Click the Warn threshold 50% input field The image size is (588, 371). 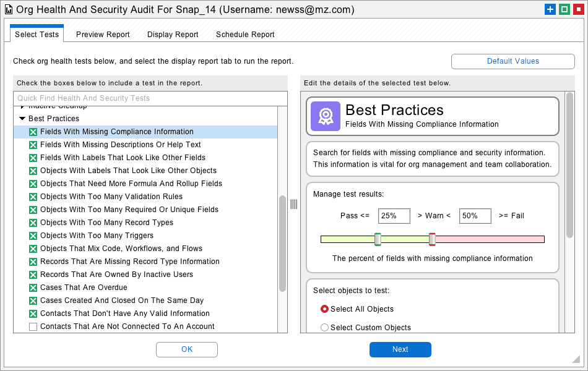tap(475, 216)
